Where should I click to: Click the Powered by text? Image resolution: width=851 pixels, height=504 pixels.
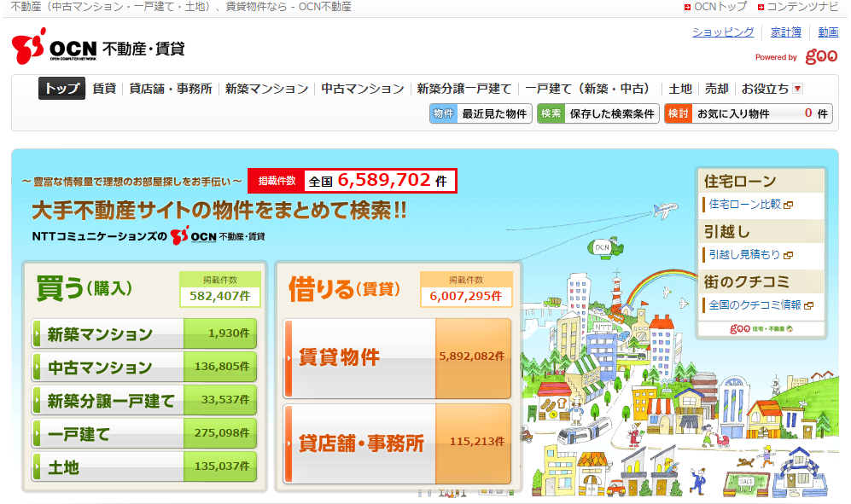click(x=776, y=57)
